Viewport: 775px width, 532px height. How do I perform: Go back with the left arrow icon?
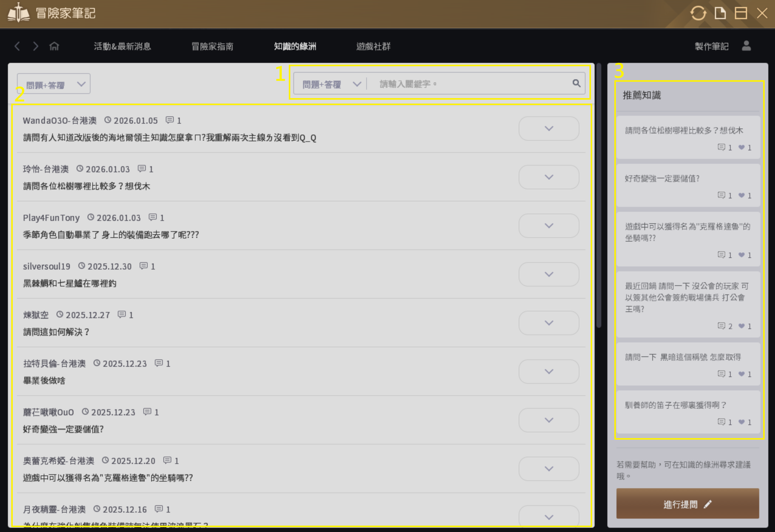[17, 46]
